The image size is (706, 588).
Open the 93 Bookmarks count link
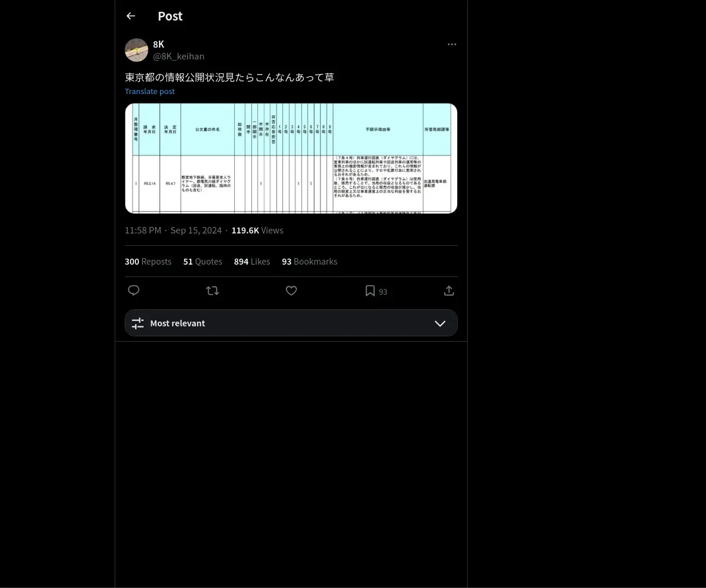pyautogui.click(x=309, y=262)
